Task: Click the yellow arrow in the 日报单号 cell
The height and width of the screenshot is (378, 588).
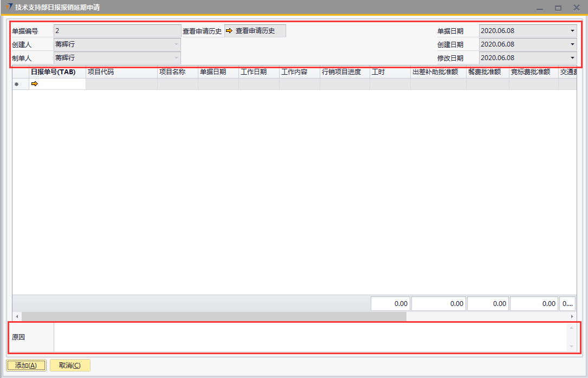Action: click(x=35, y=84)
